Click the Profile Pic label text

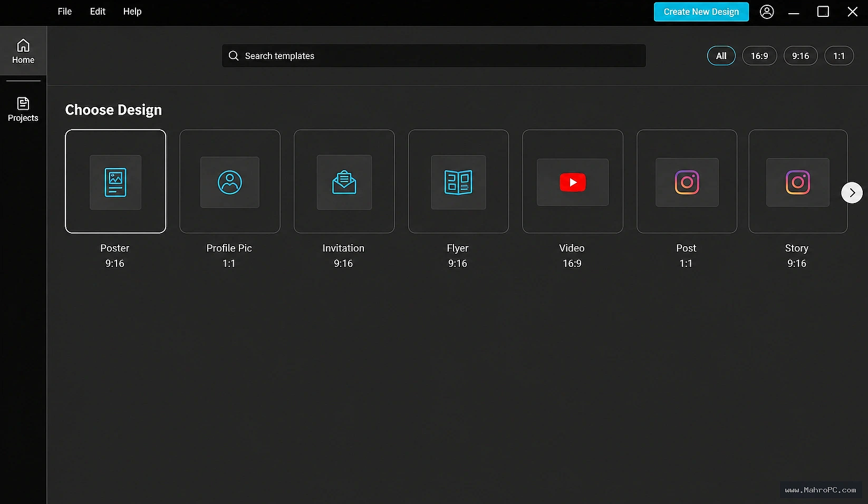click(x=229, y=248)
